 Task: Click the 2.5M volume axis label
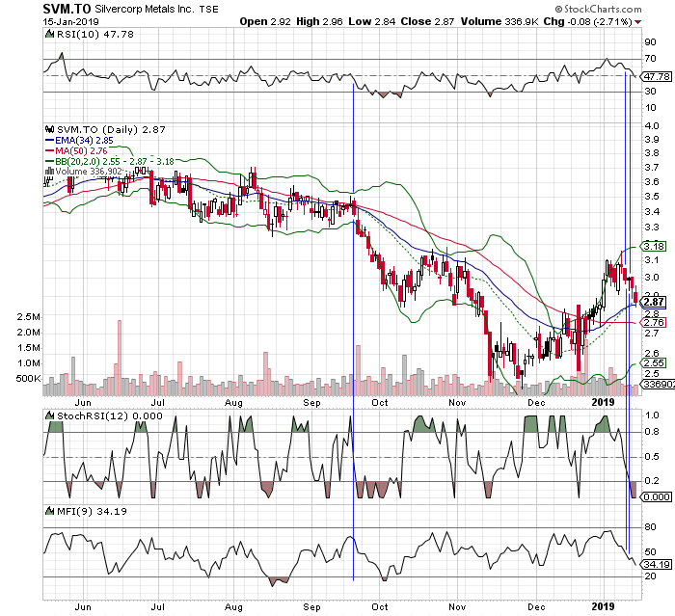(x=28, y=317)
